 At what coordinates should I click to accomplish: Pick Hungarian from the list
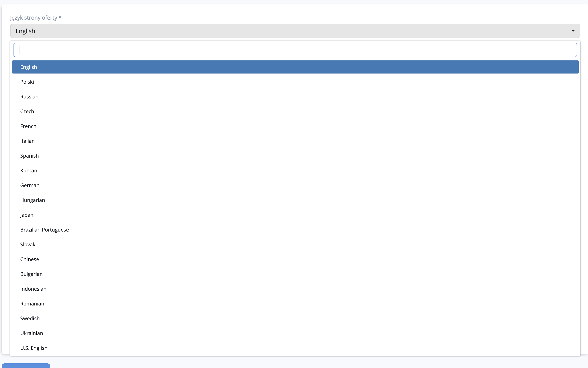[295, 200]
